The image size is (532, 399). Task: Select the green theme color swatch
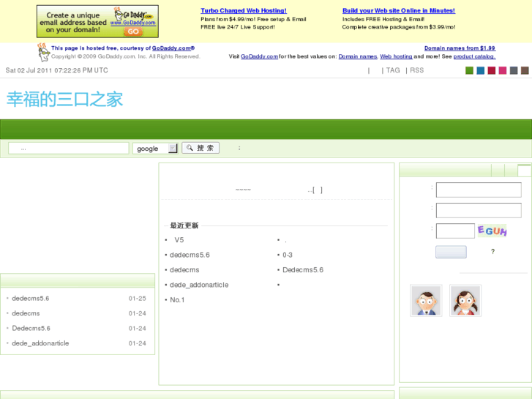[x=469, y=70]
